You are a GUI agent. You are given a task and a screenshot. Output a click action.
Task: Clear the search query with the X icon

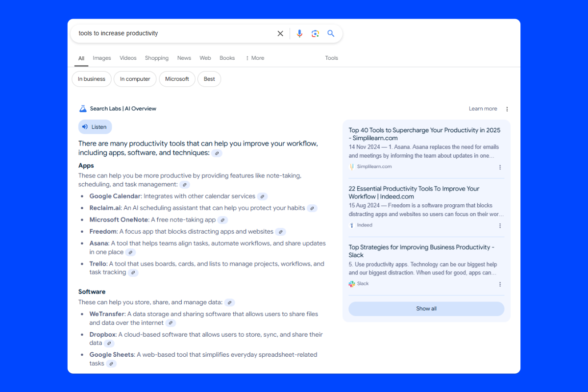pyautogui.click(x=280, y=33)
